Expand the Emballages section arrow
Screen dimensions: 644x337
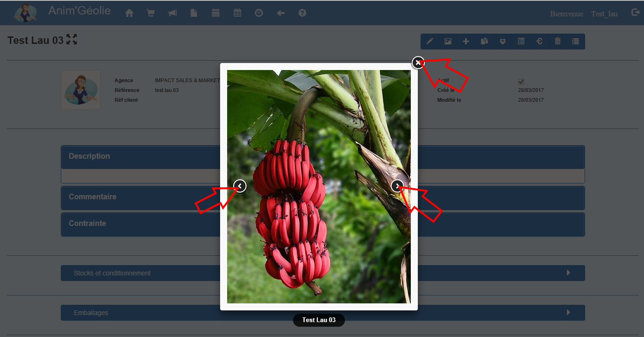[x=568, y=312]
